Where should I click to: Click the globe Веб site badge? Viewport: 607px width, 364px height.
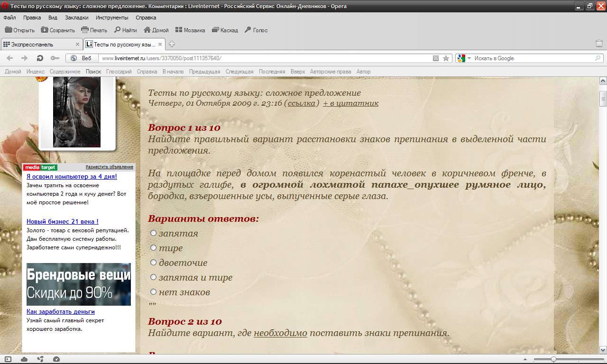click(x=81, y=58)
